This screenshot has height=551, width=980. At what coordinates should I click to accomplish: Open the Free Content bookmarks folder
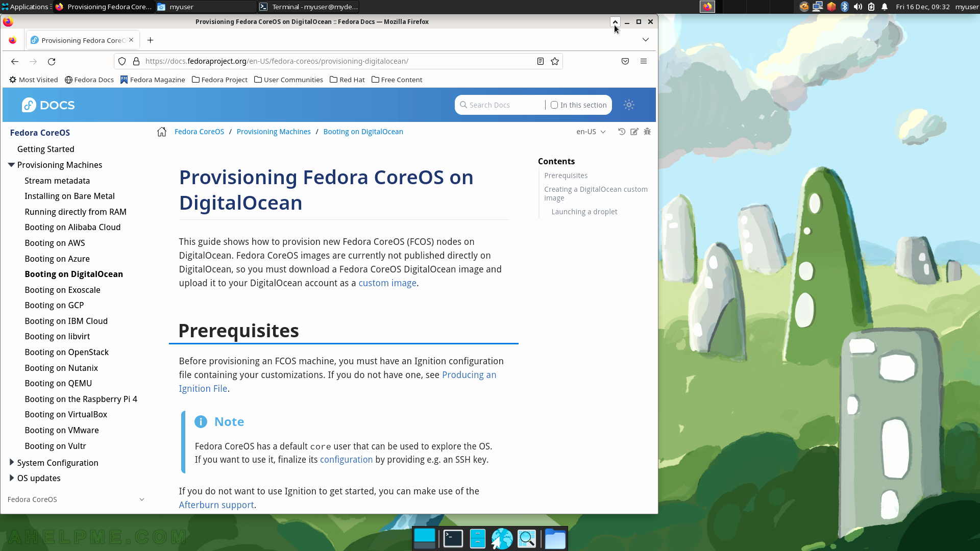coord(397,80)
